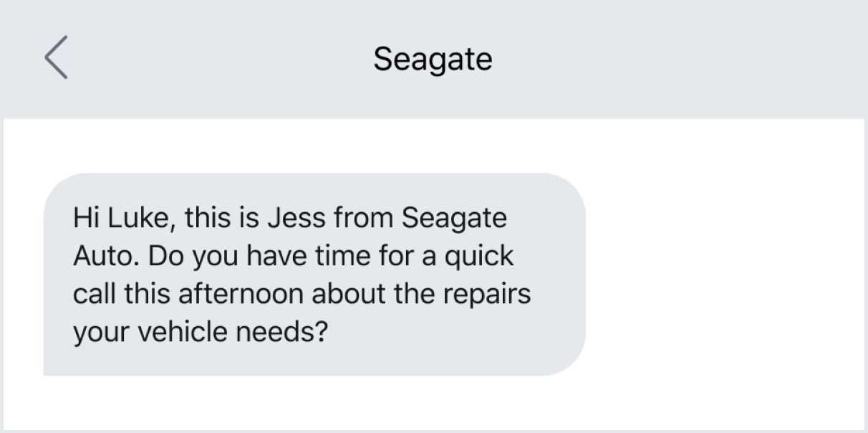Click empty white area right of bubble
This screenshot has height=433, width=868.
723,274
